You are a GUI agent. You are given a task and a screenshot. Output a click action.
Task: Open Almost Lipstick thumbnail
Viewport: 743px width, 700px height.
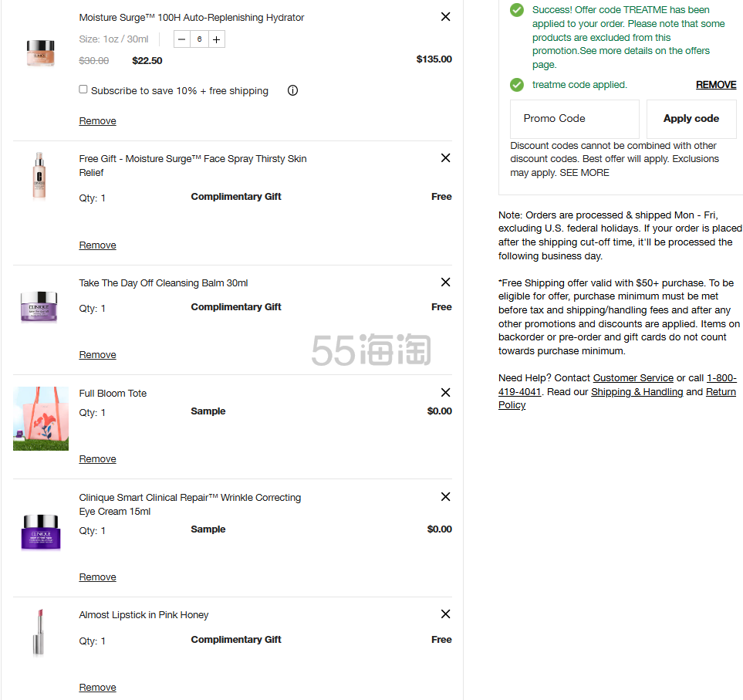tap(39, 632)
